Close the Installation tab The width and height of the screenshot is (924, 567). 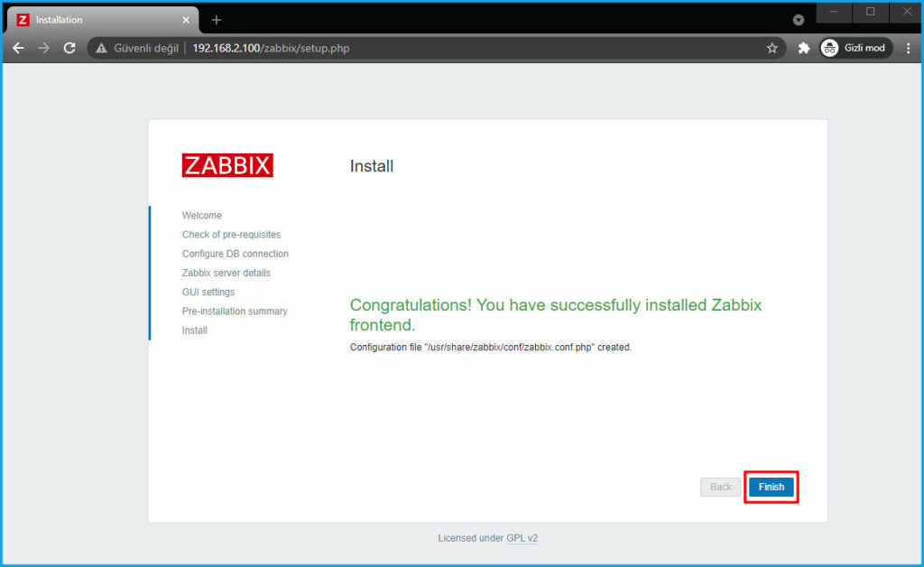pos(186,20)
